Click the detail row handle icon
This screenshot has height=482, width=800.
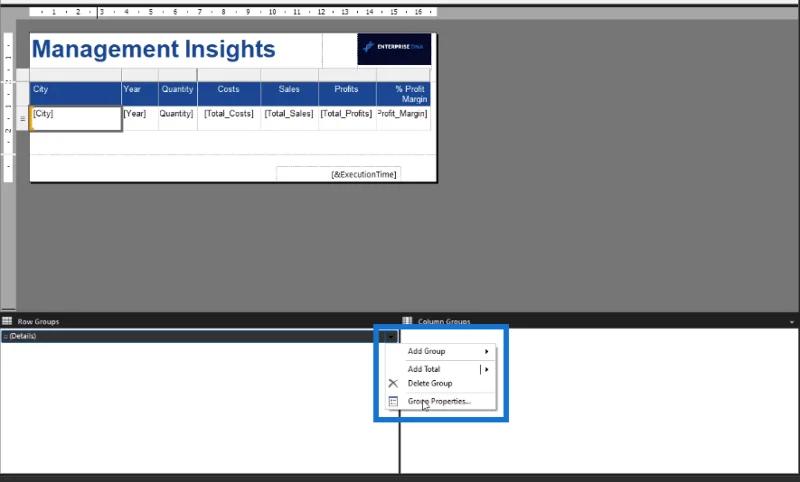22,118
